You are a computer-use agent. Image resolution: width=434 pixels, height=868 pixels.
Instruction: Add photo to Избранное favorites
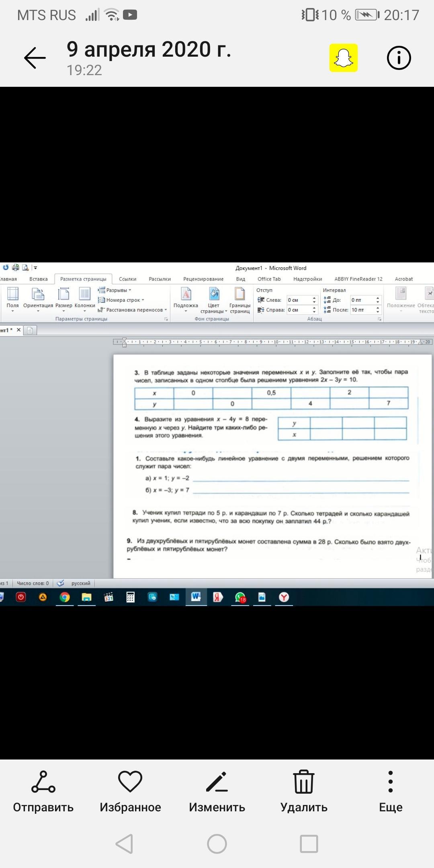[130, 792]
